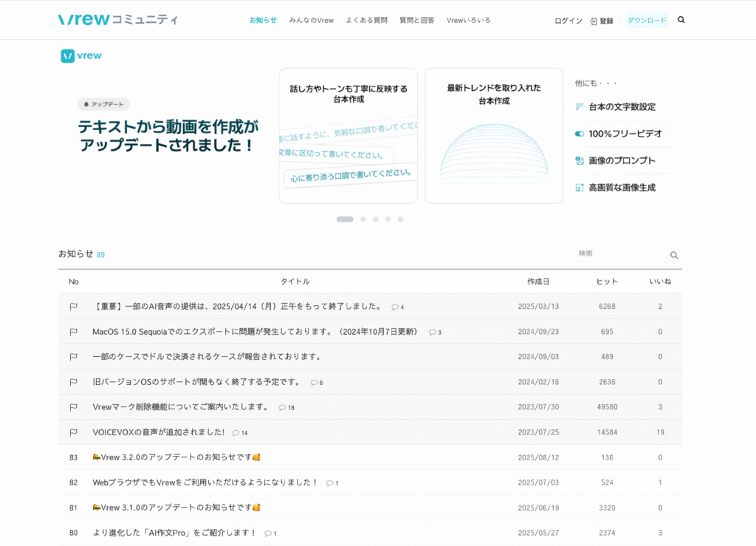
Task: Switch to the みんなのVrew section
Action: (312, 21)
